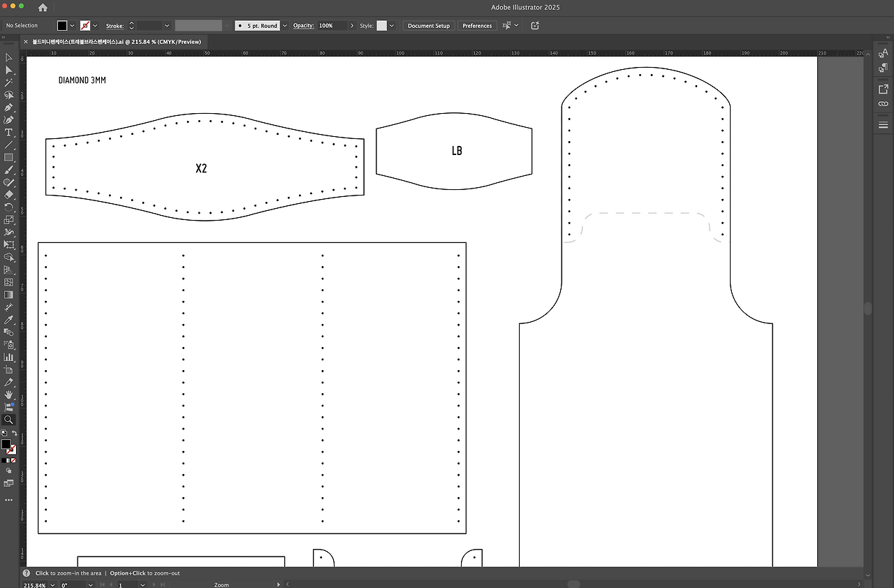Viewport: 894px width, 588px height.
Task: Select the Column Graph tool
Action: tap(9, 358)
